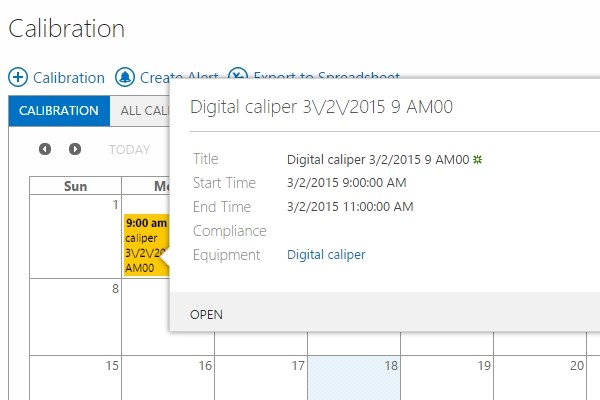This screenshot has height=400, width=600.
Task: Switch to the ALL CAL... view tab
Action: point(140,111)
